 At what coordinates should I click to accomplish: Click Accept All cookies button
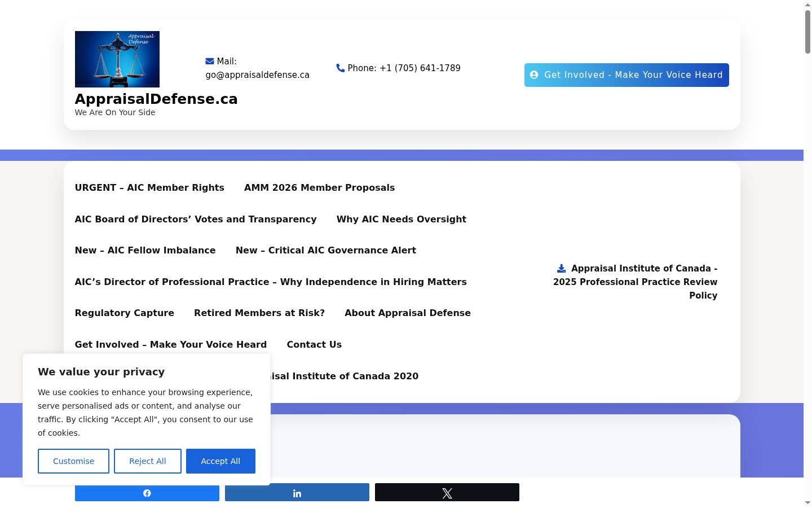(220, 461)
